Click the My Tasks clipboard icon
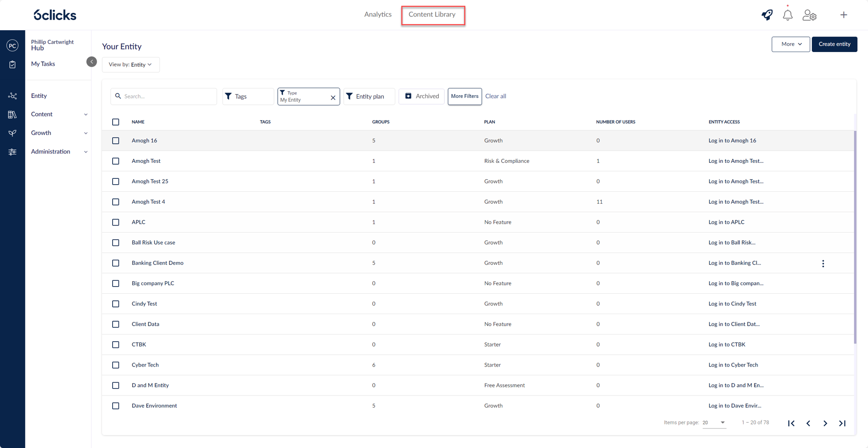This screenshot has height=448, width=868. point(12,65)
